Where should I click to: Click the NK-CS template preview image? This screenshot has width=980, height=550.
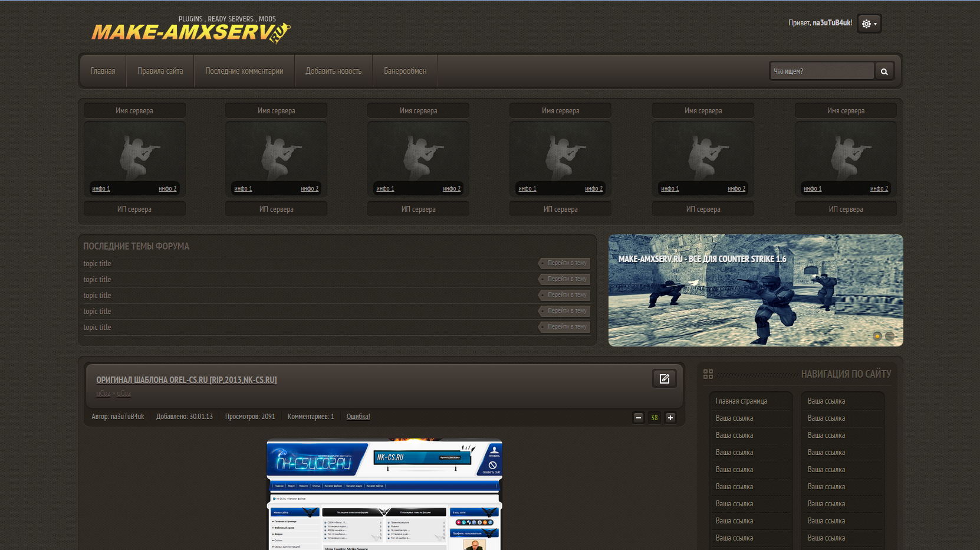click(384, 495)
